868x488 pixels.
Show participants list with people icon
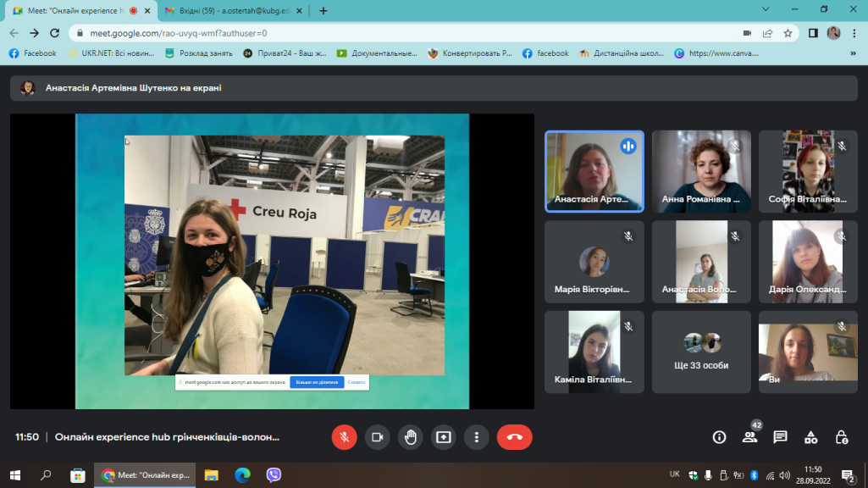pyautogui.click(x=749, y=437)
